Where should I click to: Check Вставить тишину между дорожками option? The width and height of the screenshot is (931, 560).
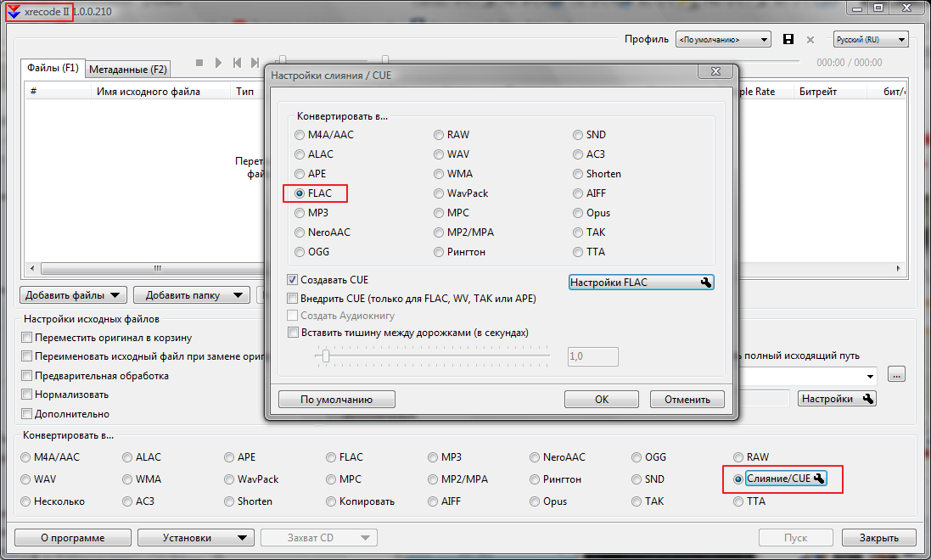point(293,333)
